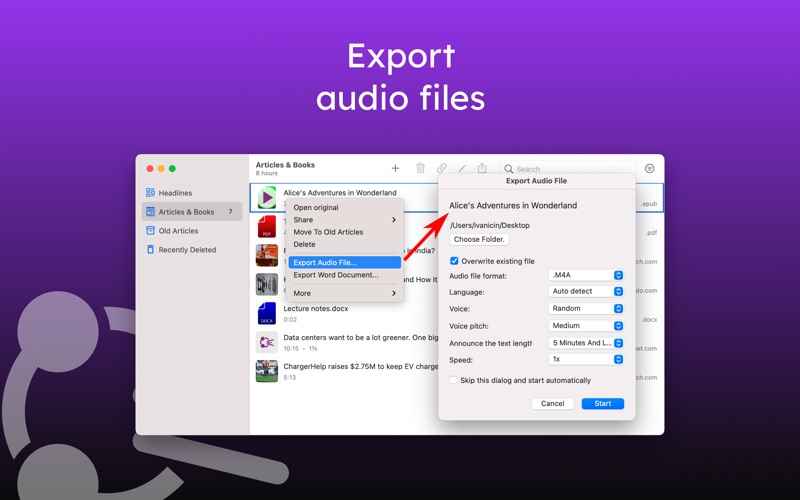
Task: Toggle Overwrite existing file checkbox
Action: tap(454, 261)
